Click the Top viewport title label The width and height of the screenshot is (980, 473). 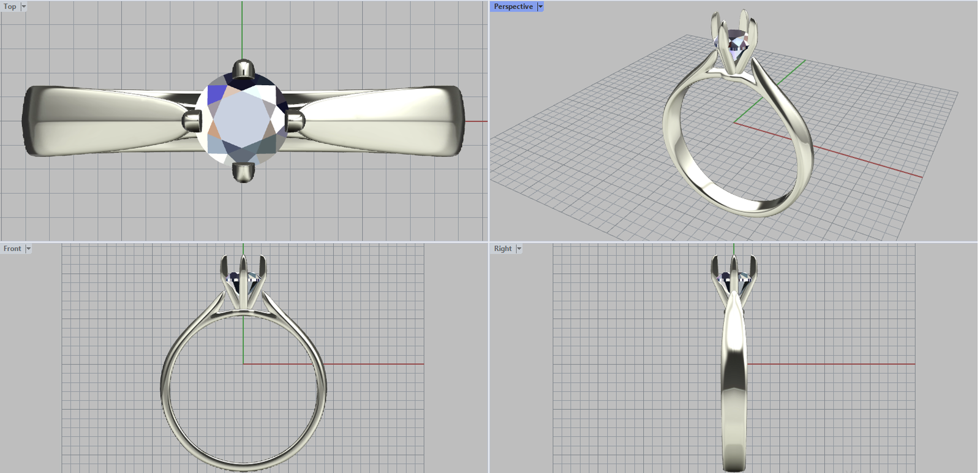click(10, 7)
